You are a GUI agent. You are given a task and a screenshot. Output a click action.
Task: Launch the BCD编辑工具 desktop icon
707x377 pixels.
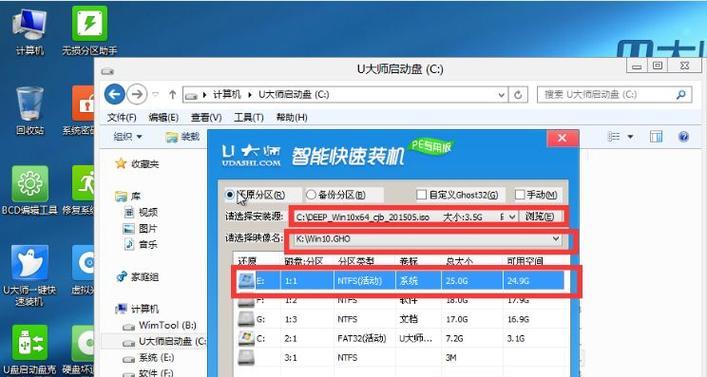30,190
